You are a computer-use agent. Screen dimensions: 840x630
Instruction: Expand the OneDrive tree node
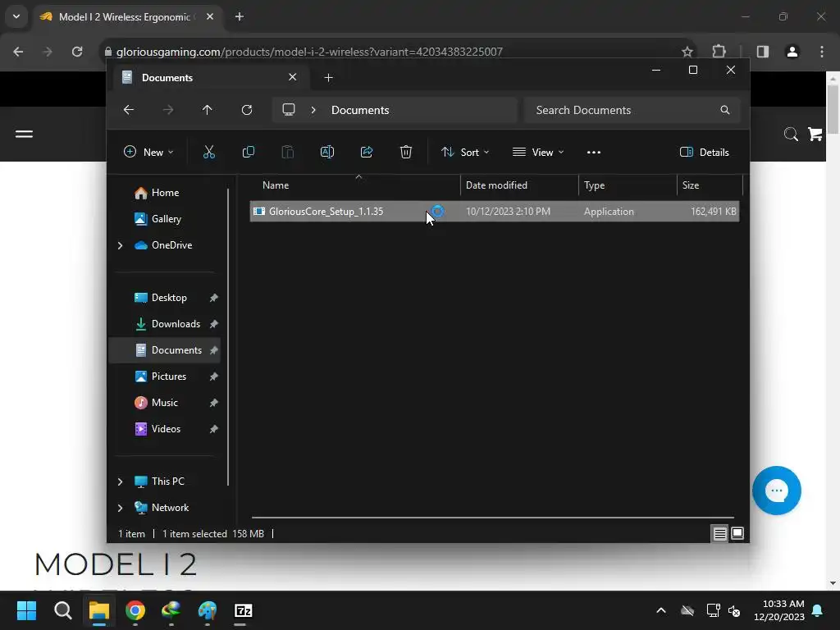click(x=120, y=245)
